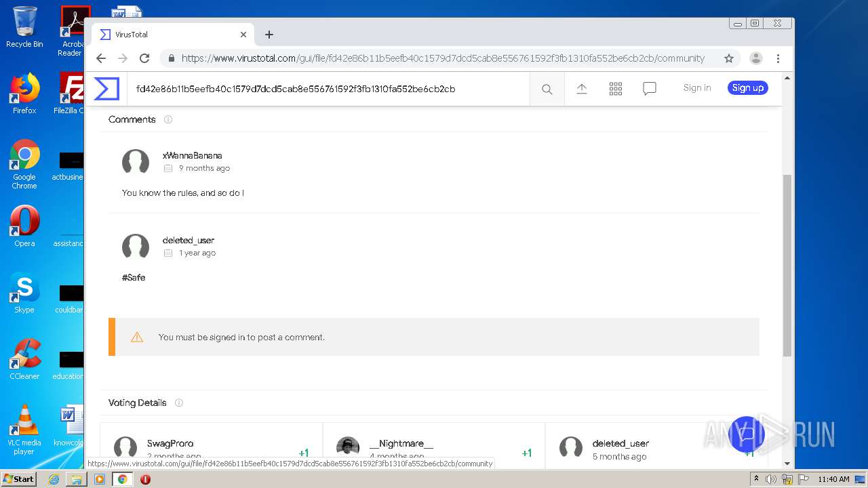
Task: Click the floating chat bubble button
Action: (x=747, y=434)
